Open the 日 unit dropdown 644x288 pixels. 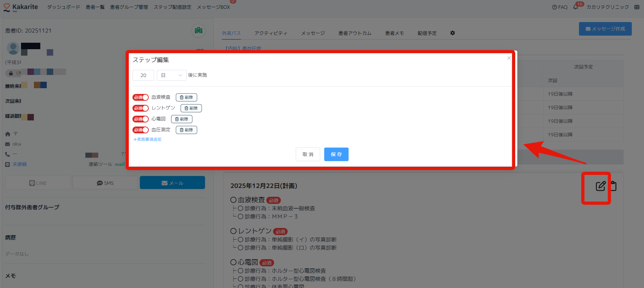point(171,75)
